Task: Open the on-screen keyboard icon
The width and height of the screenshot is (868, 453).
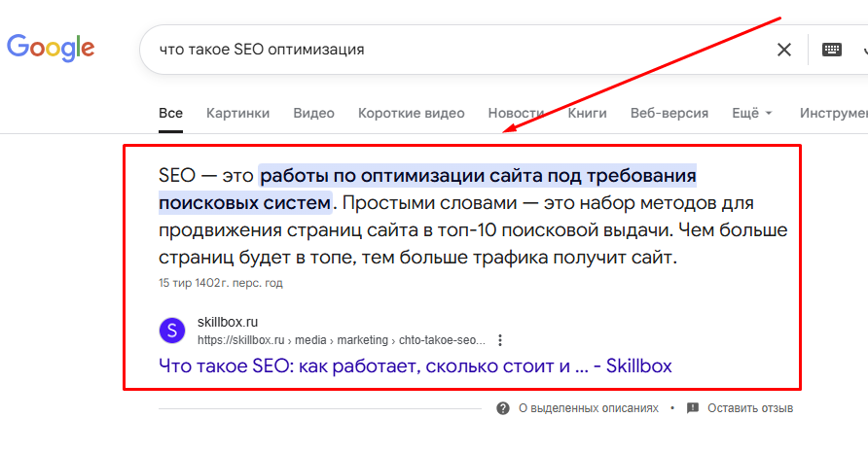Action: 831,50
